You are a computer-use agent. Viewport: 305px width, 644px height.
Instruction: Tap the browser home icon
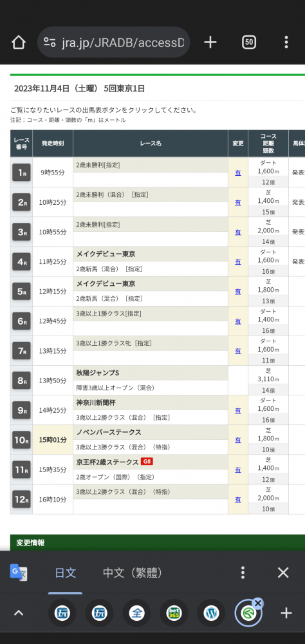[x=19, y=42]
